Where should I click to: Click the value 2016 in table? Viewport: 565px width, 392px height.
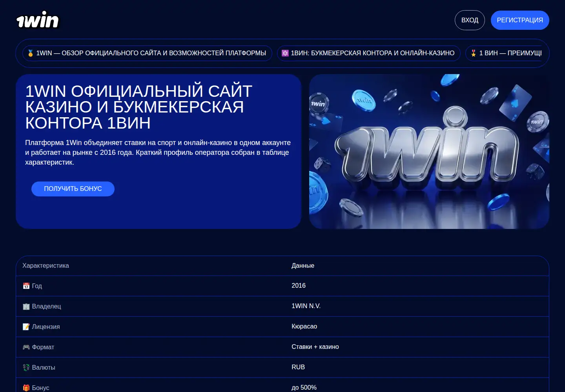point(299,285)
